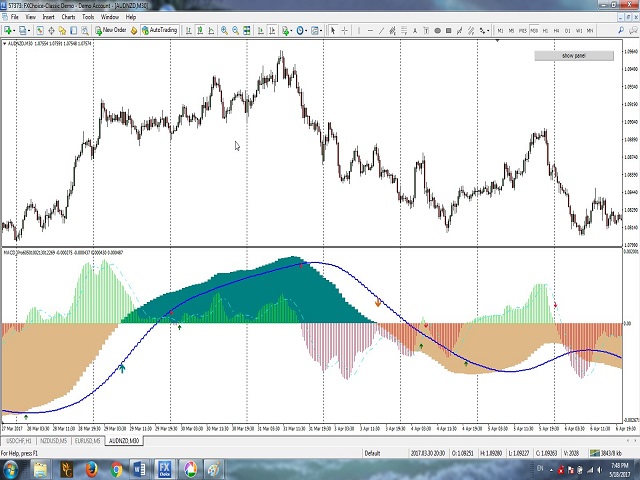Toggle the AutoTrading button
This screenshot has width=640, height=480.
click(160, 30)
